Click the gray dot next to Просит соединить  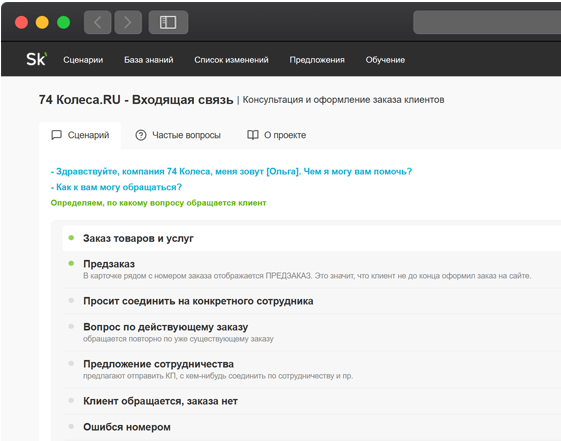pos(71,300)
